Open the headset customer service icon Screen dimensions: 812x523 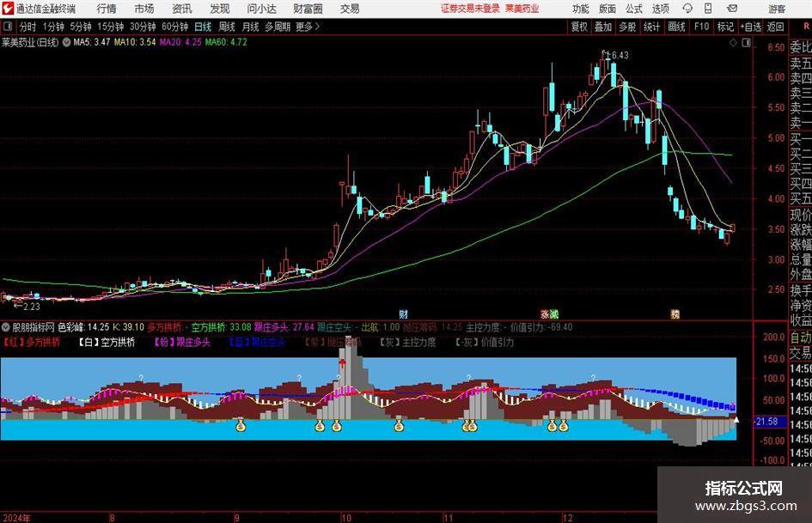pos(687,9)
